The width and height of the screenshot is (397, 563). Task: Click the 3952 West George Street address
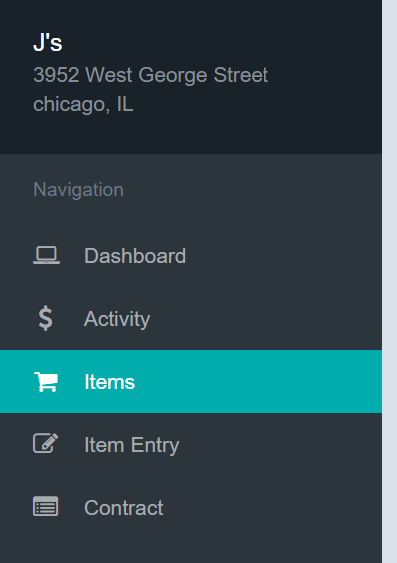pos(150,75)
